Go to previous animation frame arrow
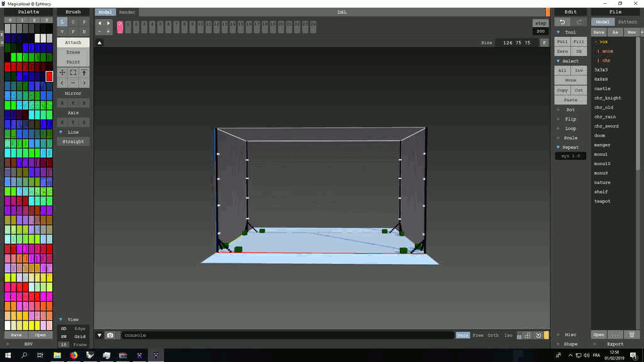Image resolution: width=644 pixels, height=362 pixels. [x=99, y=23]
